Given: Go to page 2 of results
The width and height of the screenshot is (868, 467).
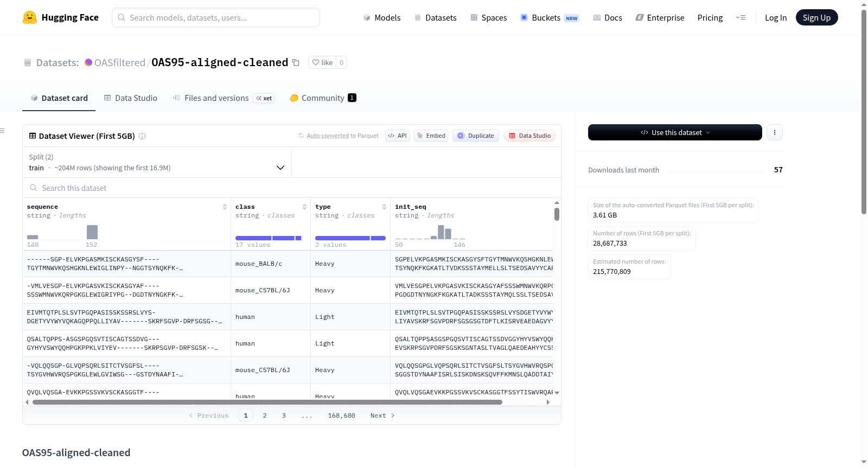Looking at the screenshot, I should [265, 415].
